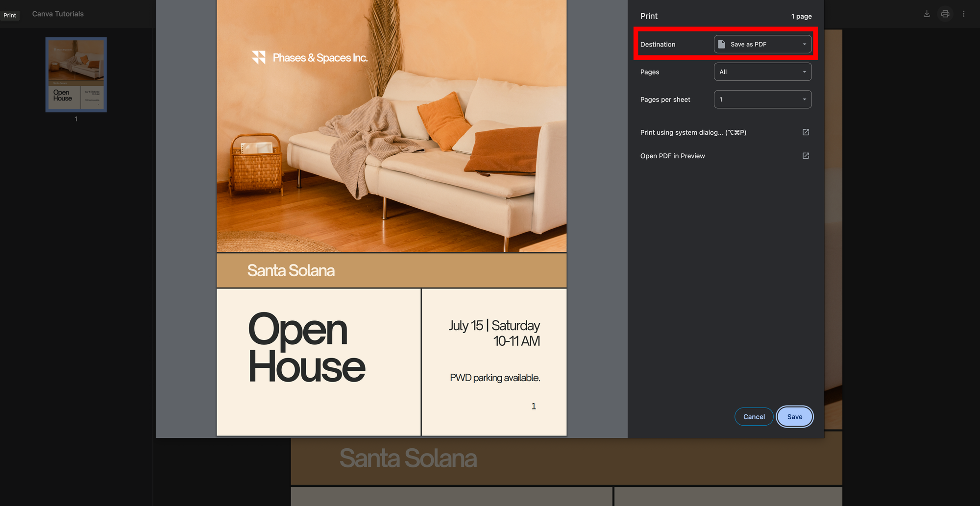Click the download icon in the top toolbar

pos(927,13)
